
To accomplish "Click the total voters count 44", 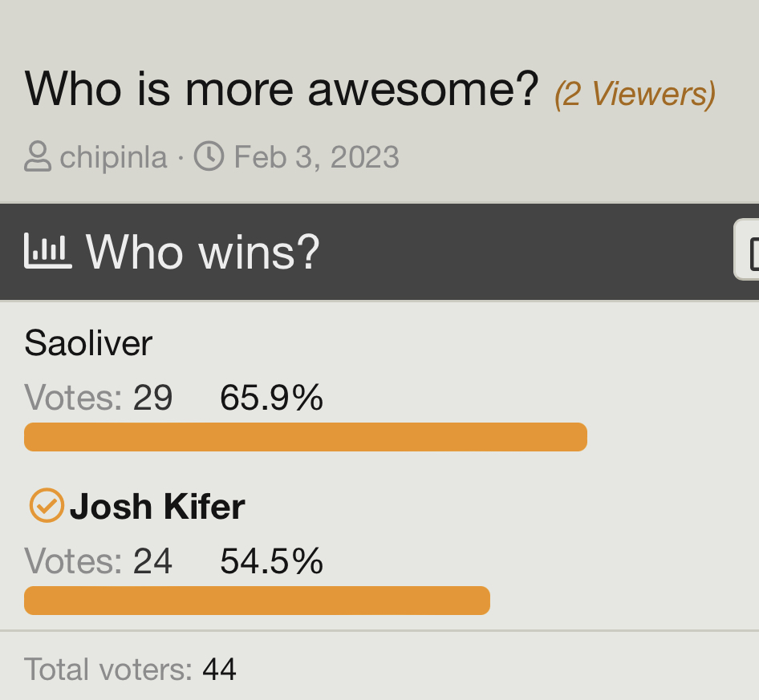I will (x=219, y=669).
